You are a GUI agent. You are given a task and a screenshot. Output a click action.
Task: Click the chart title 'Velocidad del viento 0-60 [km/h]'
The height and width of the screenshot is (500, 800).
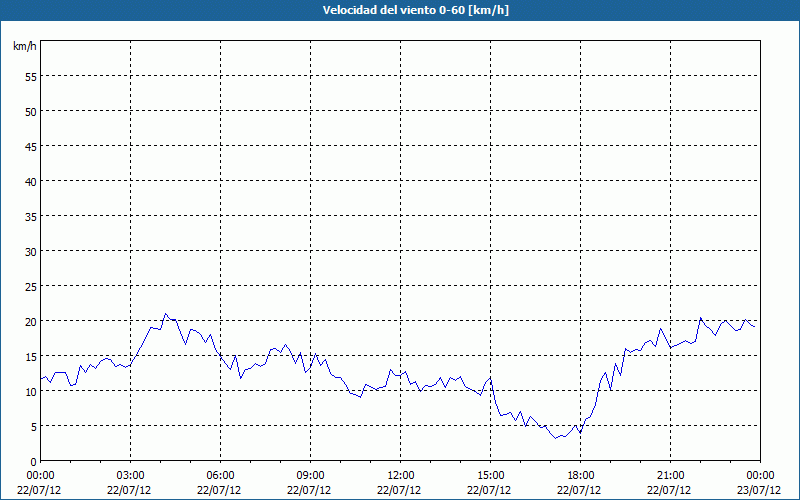[415, 10]
